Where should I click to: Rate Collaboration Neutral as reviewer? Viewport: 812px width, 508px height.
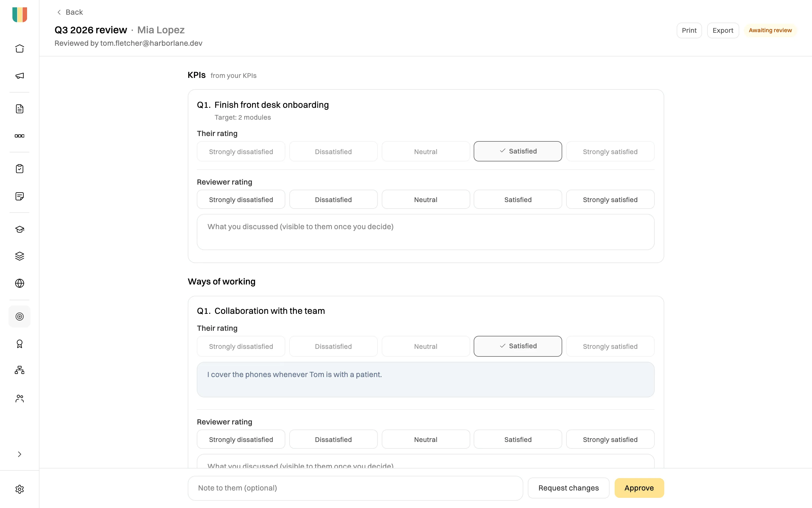[x=425, y=439]
